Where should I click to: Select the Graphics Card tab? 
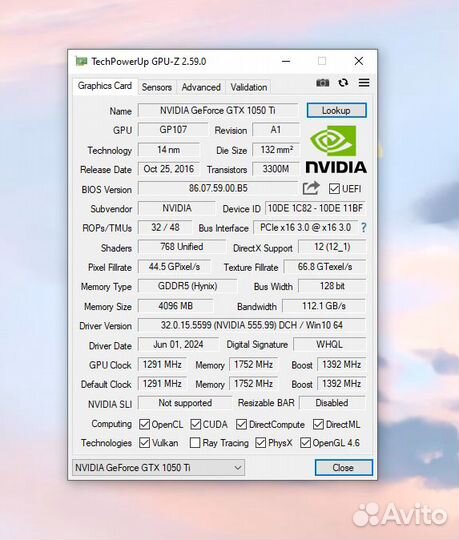(x=105, y=86)
